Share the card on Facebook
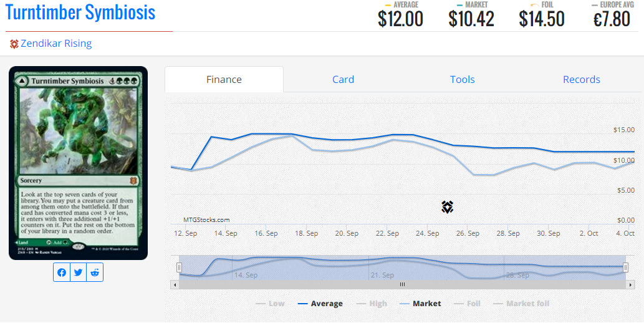The height and width of the screenshot is (323, 644). tap(62, 272)
